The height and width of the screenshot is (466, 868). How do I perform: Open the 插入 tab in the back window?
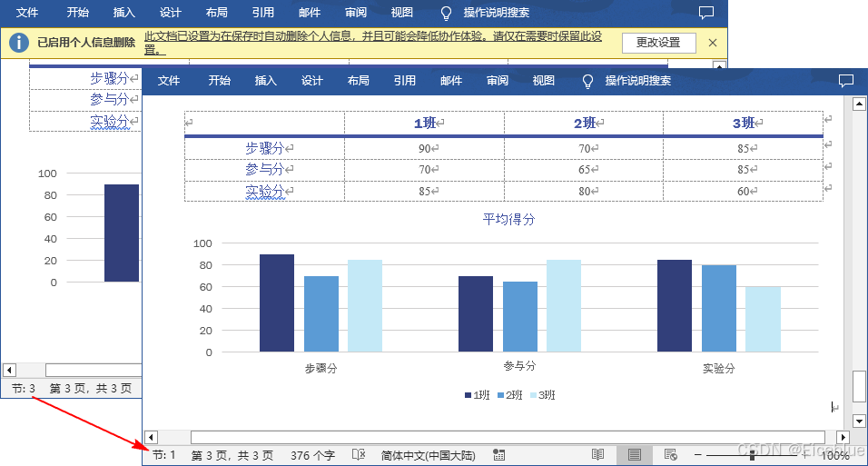click(124, 12)
